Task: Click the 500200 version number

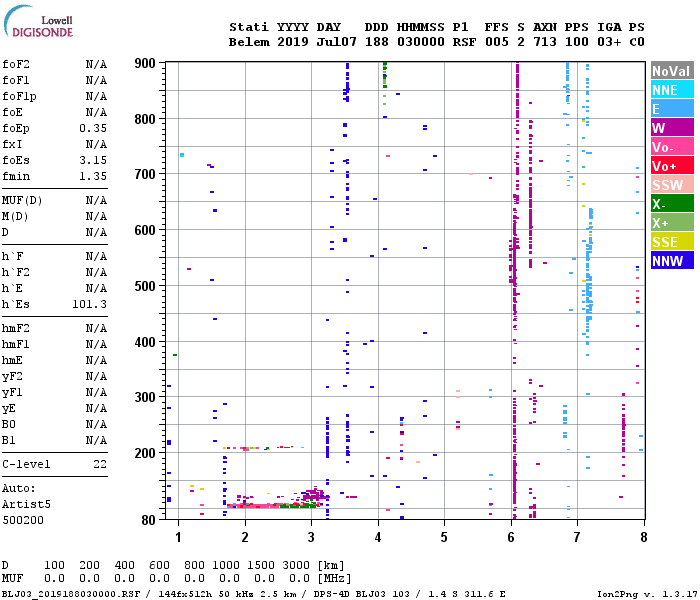Action: point(23,521)
